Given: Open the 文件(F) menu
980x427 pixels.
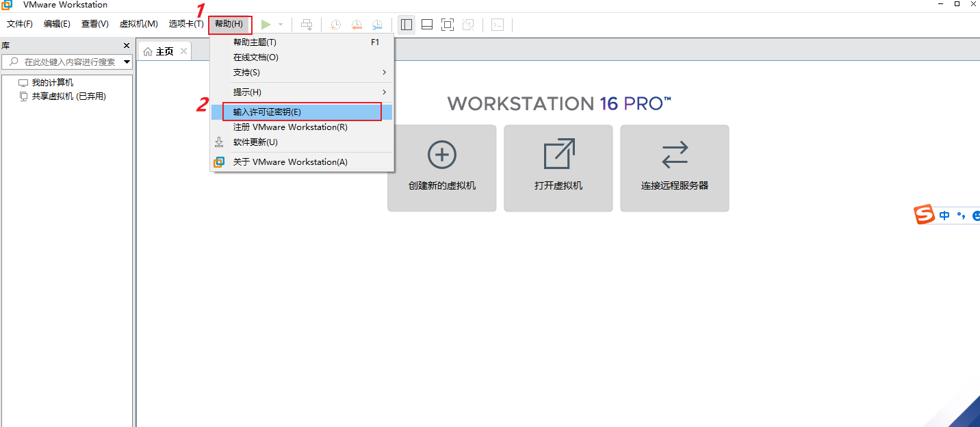Looking at the screenshot, I should point(20,24).
